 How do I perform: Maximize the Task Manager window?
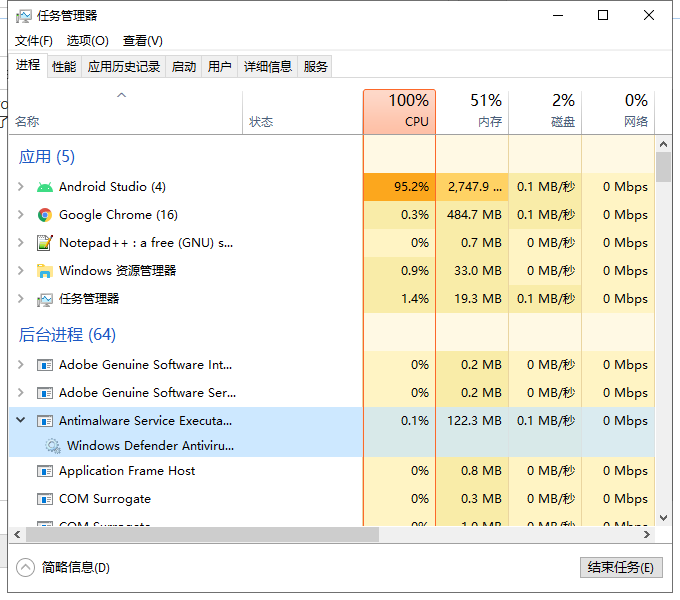(602, 16)
